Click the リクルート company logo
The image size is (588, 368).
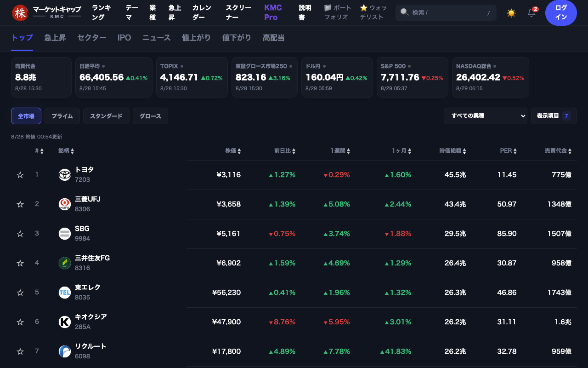point(65,351)
